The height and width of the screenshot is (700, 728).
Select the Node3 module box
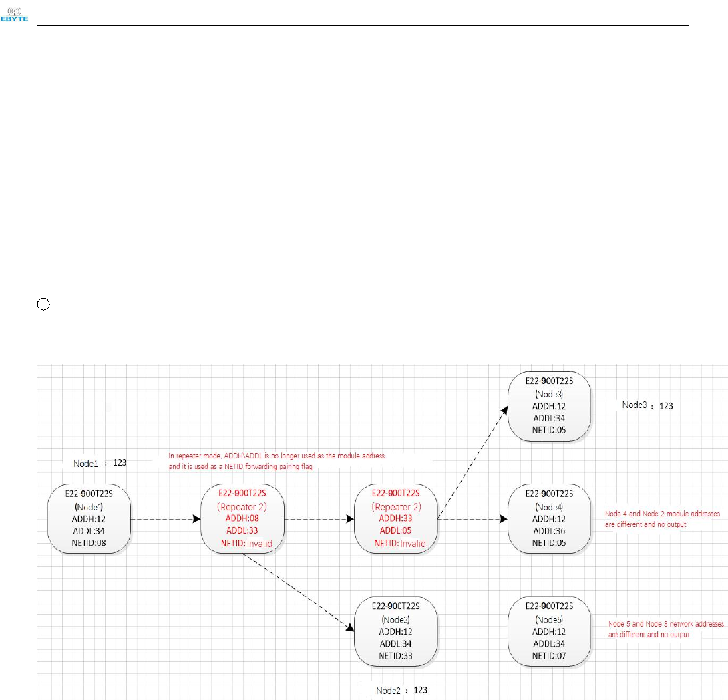pyautogui.click(x=549, y=405)
